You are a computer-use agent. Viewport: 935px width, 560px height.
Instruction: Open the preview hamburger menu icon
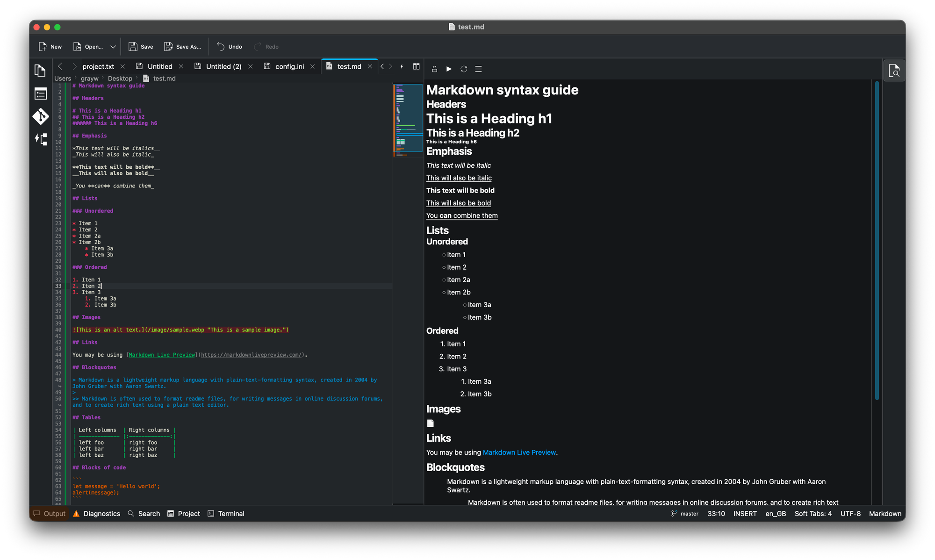pos(478,69)
